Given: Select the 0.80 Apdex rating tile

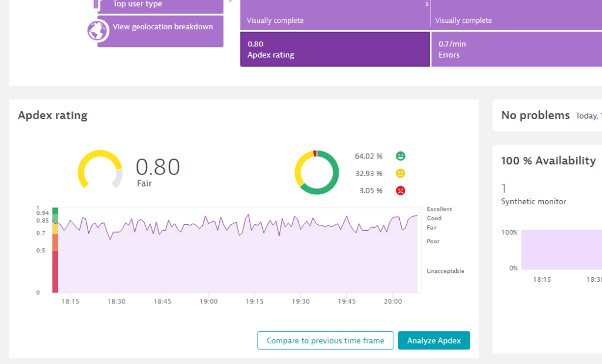Looking at the screenshot, I should (x=335, y=49).
